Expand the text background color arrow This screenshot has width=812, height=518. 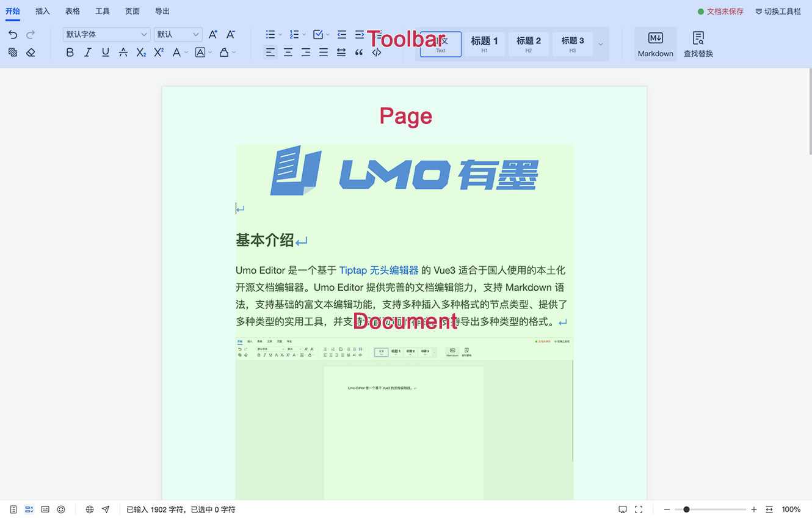[x=210, y=53]
